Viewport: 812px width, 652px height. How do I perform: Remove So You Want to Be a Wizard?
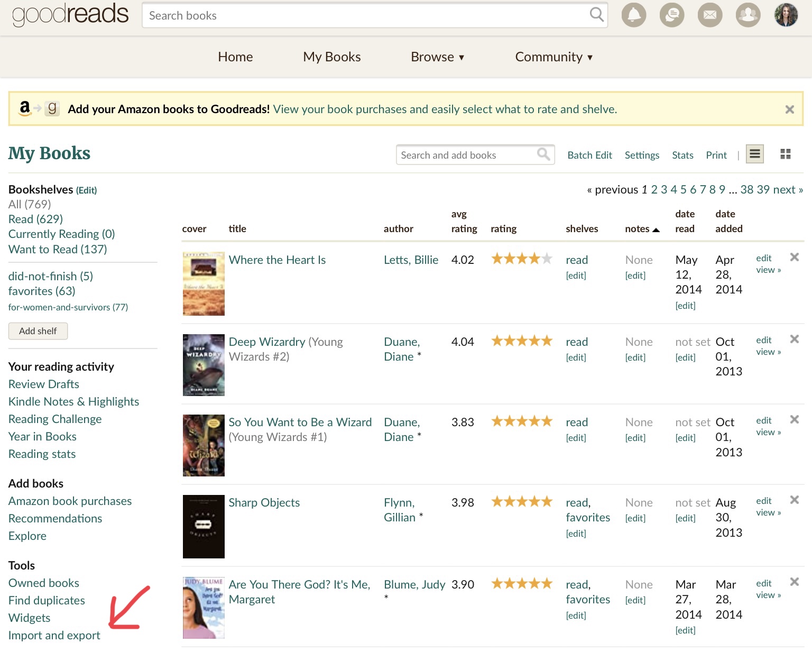794,419
